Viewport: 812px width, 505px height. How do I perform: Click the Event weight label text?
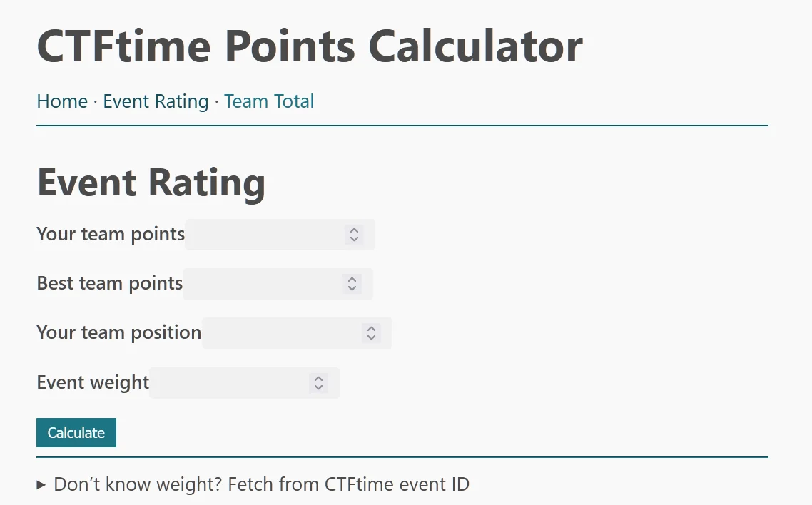(93, 382)
